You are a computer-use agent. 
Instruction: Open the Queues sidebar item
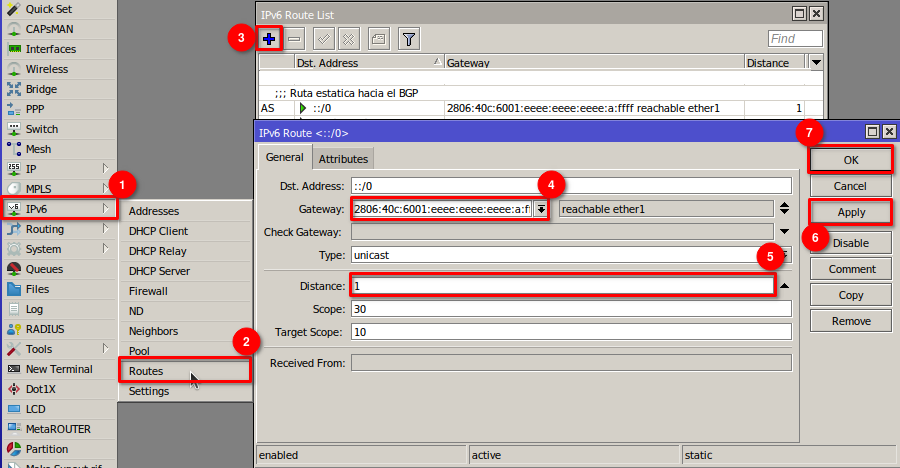tap(44, 269)
